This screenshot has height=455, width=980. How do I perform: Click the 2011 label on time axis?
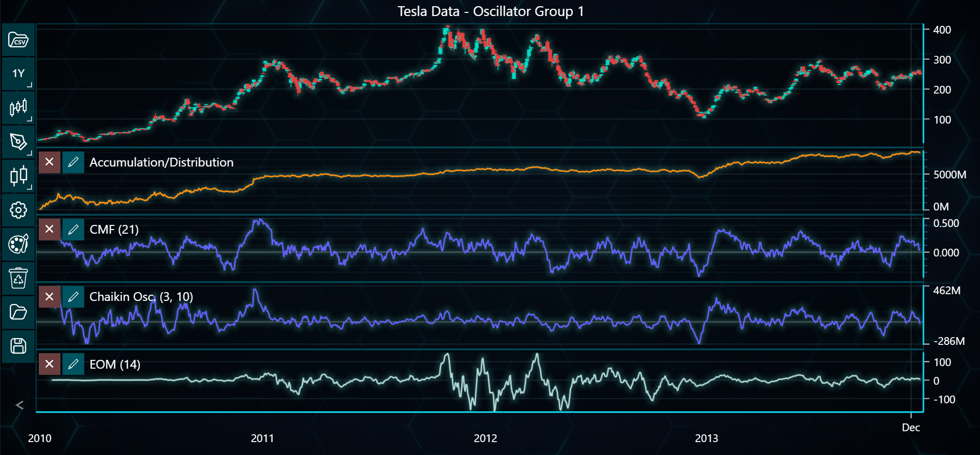pyautogui.click(x=262, y=438)
